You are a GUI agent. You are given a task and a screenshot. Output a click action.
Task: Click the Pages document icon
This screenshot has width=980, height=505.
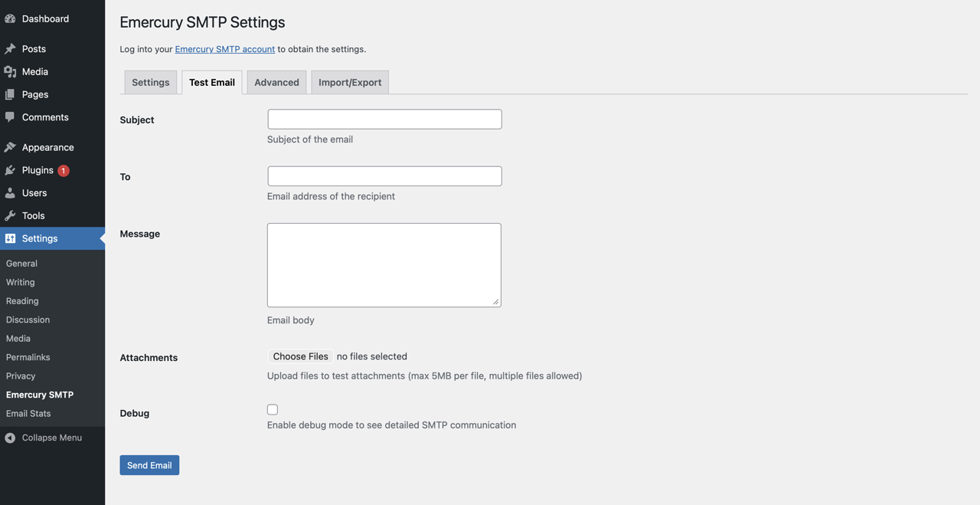point(11,94)
